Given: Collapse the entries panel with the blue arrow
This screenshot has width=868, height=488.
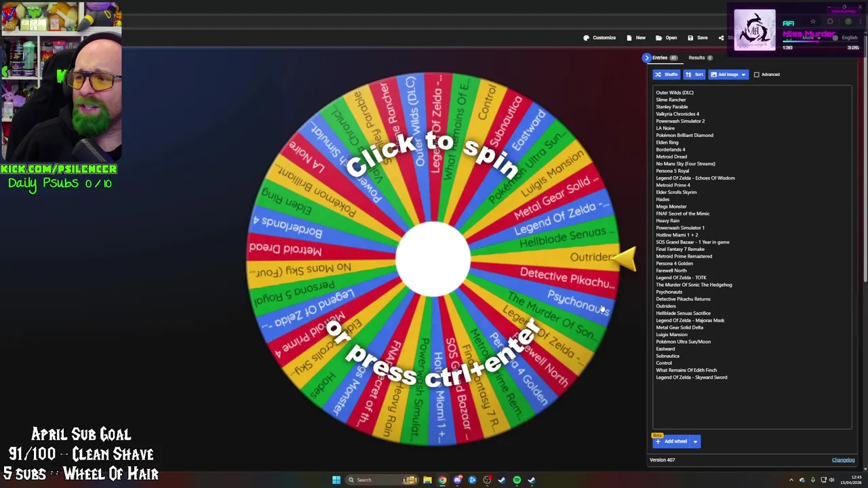Looking at the screenshot, I should tap(646, 58).
